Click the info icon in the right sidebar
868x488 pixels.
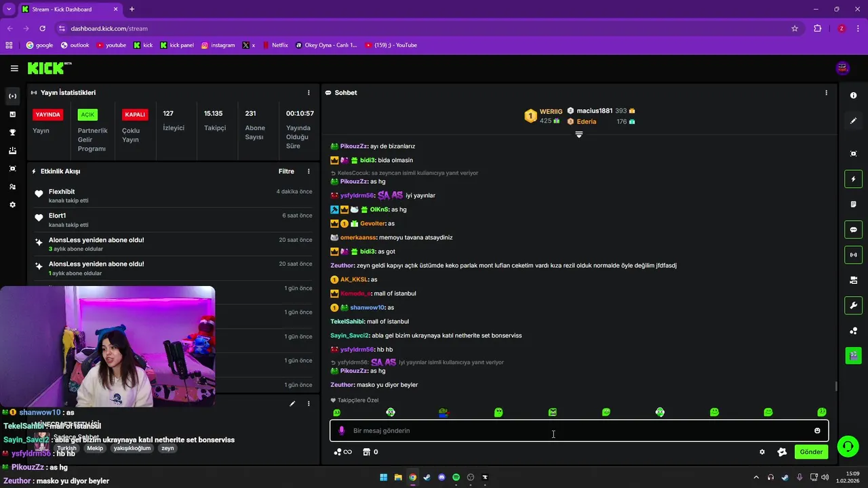853,96
